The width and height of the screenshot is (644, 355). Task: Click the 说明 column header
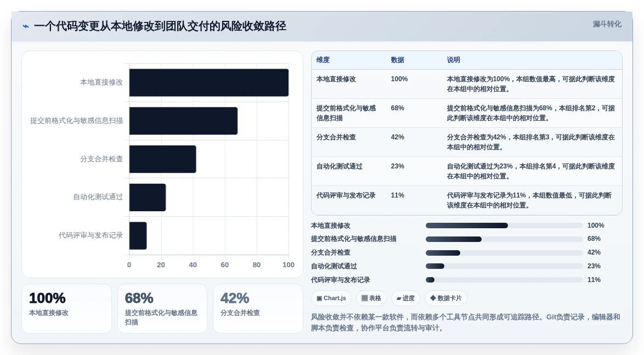pos(454,60)
